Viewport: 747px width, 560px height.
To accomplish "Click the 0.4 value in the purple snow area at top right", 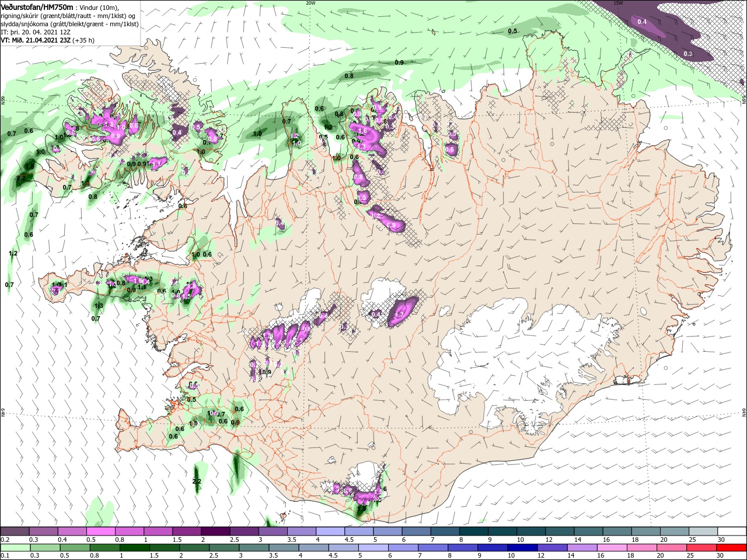I will pos(642,22).
